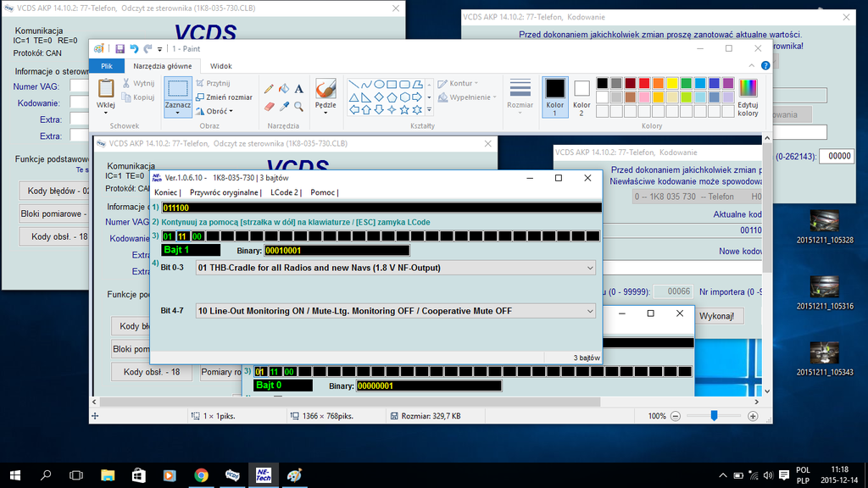
Task: Open the LCode 2 menu
Action: (285, 192)
